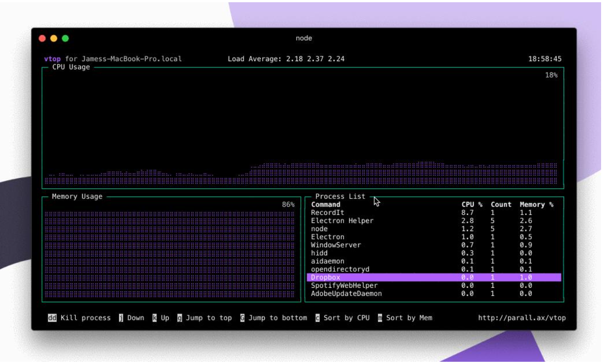Click the 'g' Jump to top badge

[x=179, y=318]
